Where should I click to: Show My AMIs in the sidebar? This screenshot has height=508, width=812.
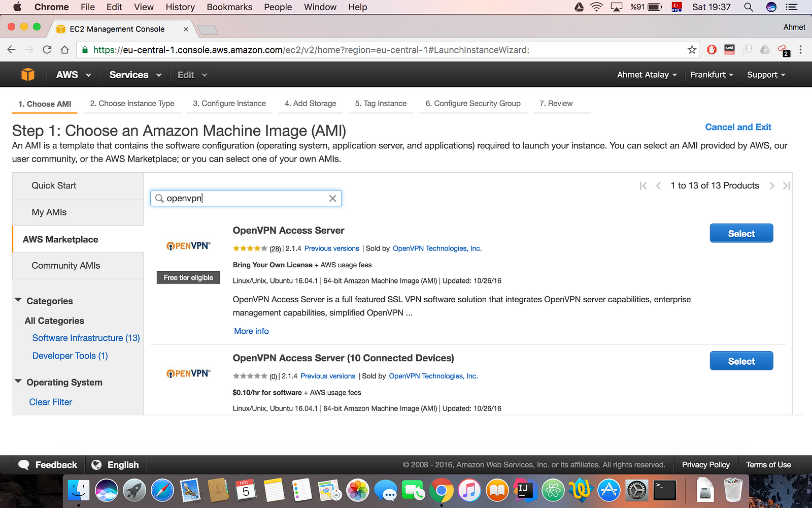point(78,212)
